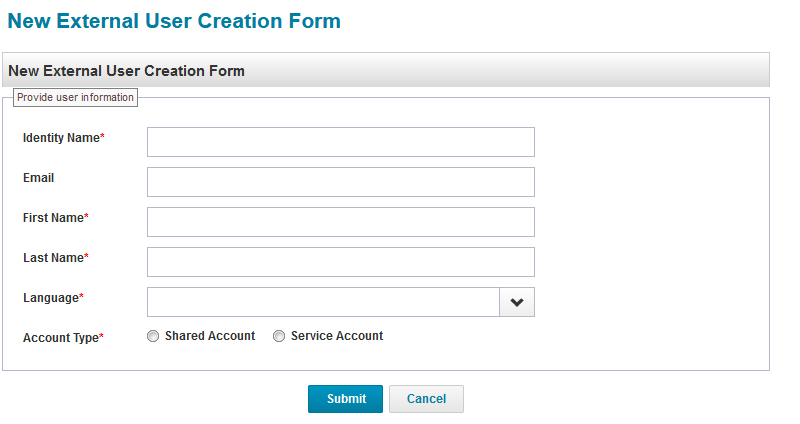The height and width of the screenshot is (424, 800).
Task: Click the Provide user information legend
Action: pyautogui.click(x=75, y=97)
